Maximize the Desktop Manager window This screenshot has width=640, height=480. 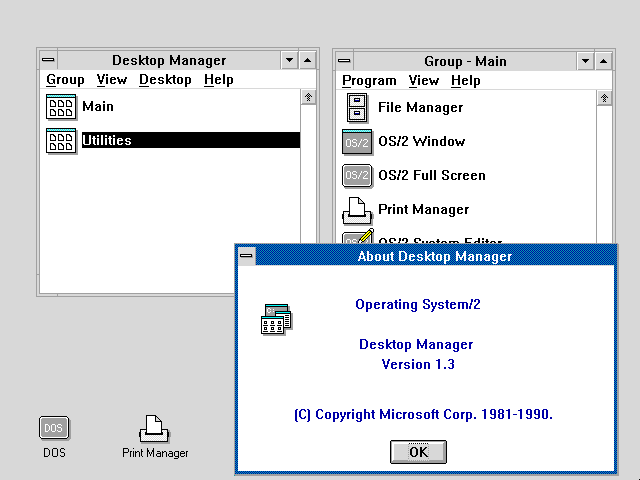307,60
